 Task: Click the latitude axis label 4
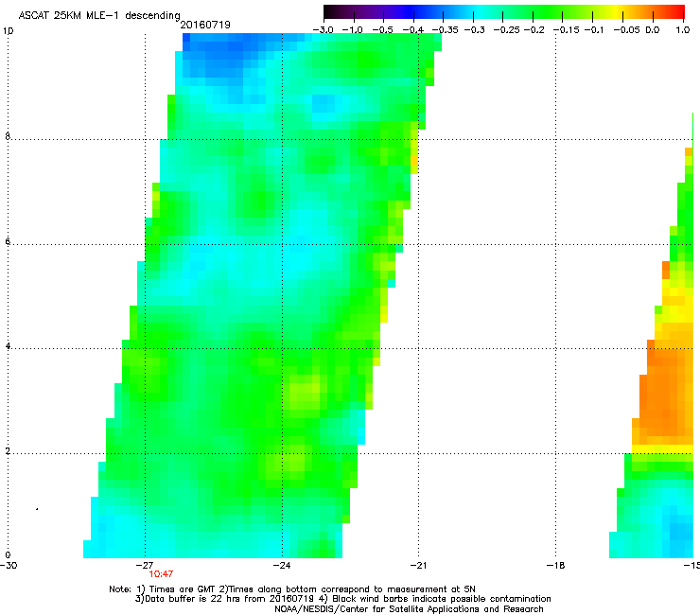pos(8,346)
